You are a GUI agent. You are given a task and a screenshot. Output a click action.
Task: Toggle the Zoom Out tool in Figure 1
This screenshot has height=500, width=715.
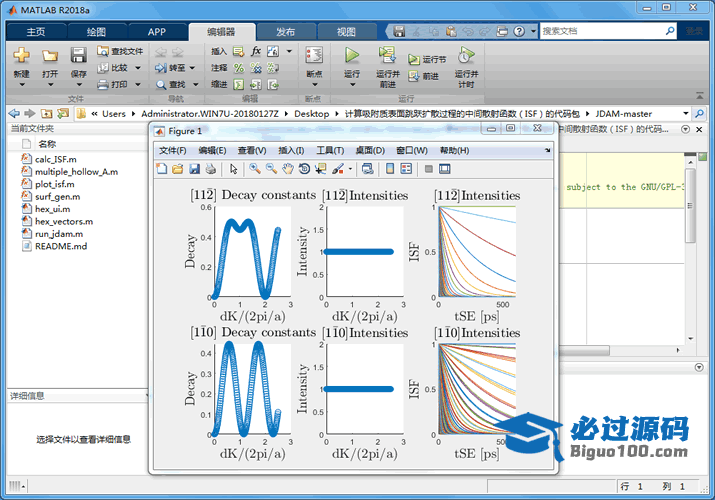[x=271, y=169]
